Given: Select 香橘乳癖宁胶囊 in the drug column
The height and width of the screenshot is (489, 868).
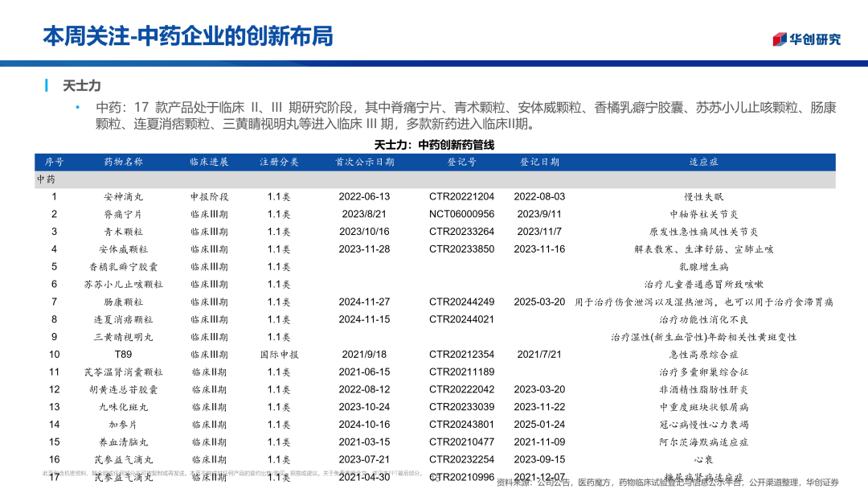Looking at the screenshot, I should pos(124,267).
